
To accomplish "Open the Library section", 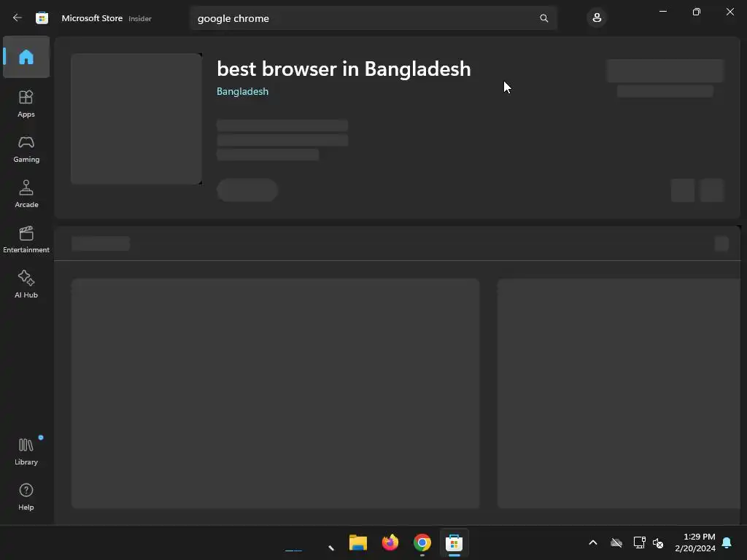I will [x=26, y=451].
